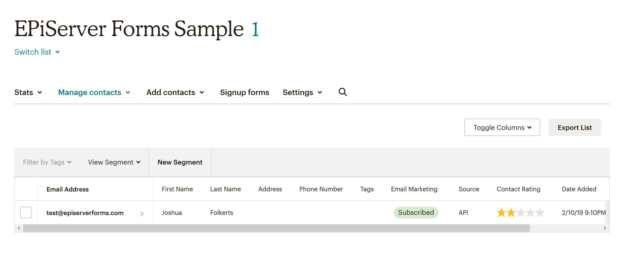Click the search magnifying glass icon
644x256 pixels.
click(x=343, y=92)
